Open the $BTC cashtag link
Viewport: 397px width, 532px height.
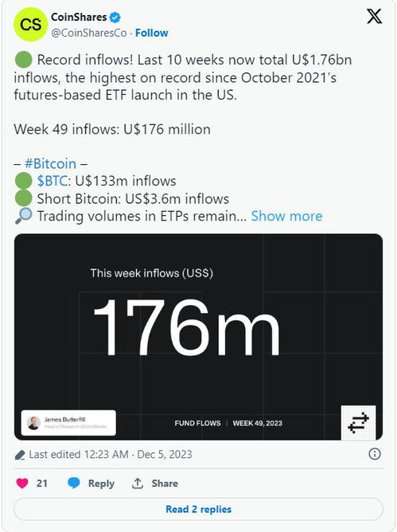click(53, 181)
